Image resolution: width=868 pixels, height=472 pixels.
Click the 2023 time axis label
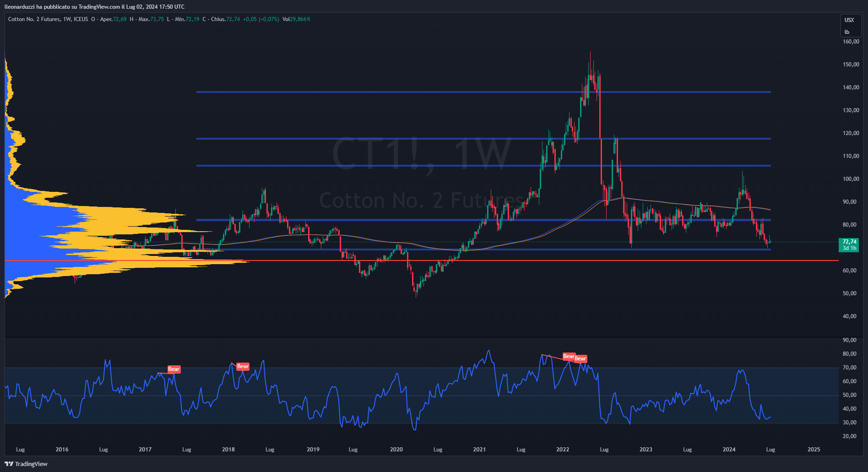(x=646, y=450)
